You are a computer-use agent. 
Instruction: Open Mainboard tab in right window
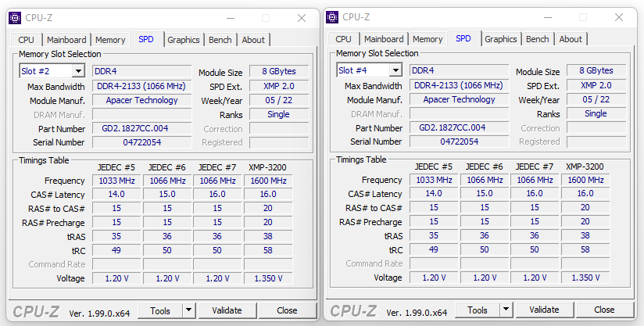pos(384,39)
